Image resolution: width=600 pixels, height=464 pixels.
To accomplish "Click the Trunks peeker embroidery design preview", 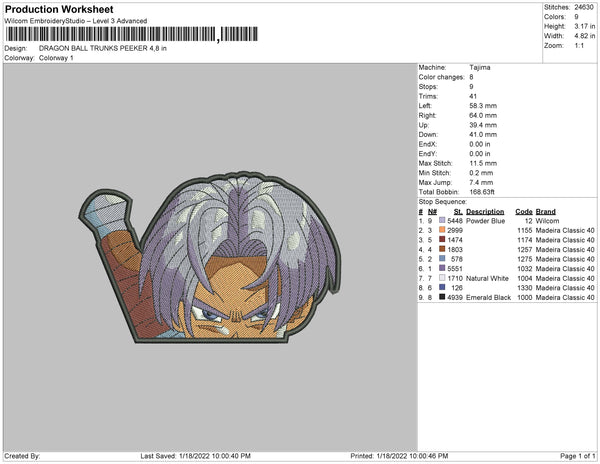I will (x=210, y=257).
